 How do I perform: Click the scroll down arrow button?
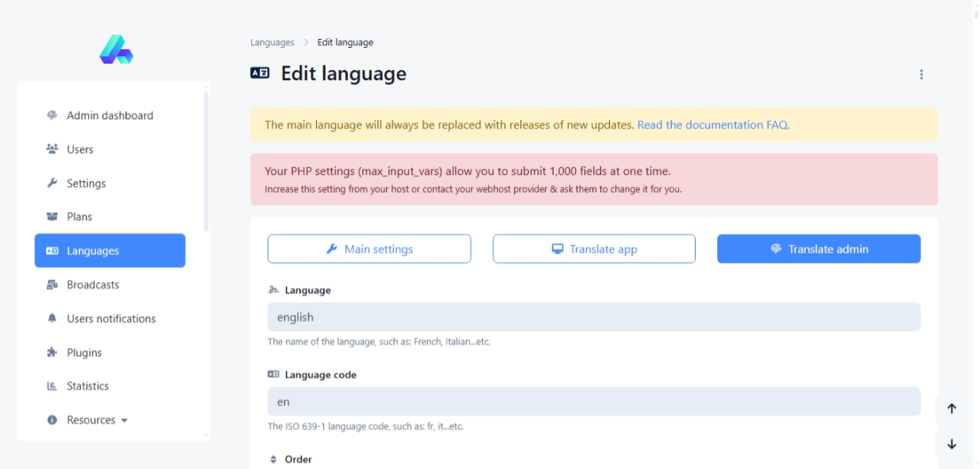point(951,444)
